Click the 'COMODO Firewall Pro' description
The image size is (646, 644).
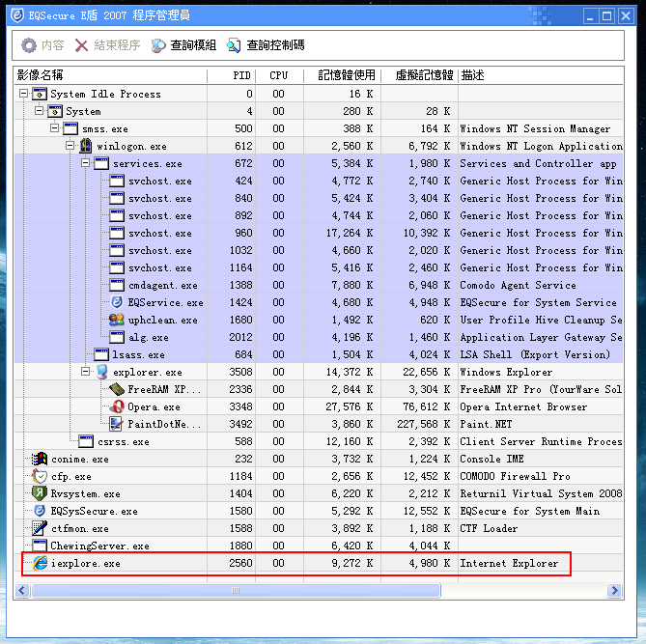point(515,476)
